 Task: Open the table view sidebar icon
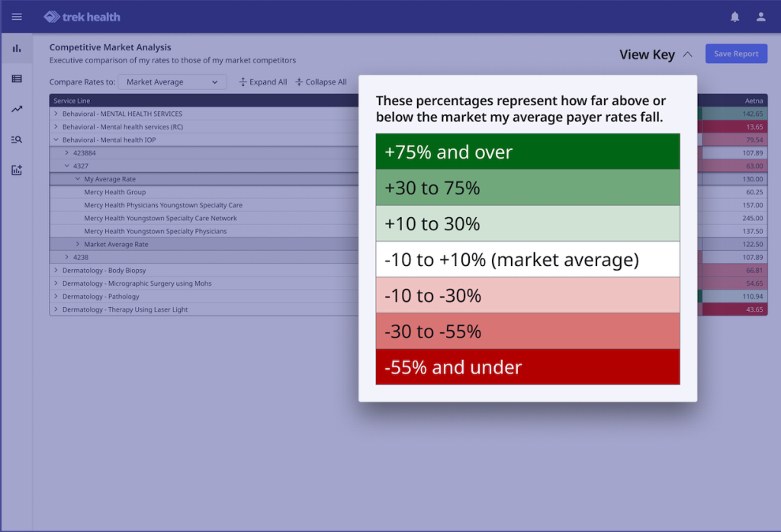(x=17, y=79)
